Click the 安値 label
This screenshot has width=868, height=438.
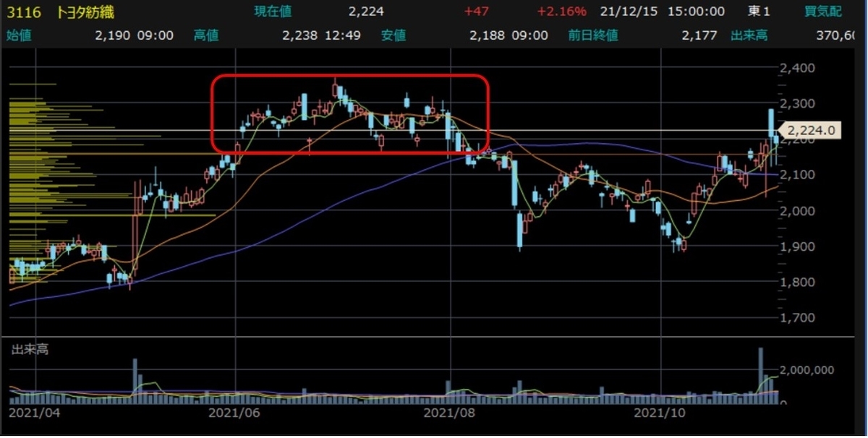click(393, 35)
